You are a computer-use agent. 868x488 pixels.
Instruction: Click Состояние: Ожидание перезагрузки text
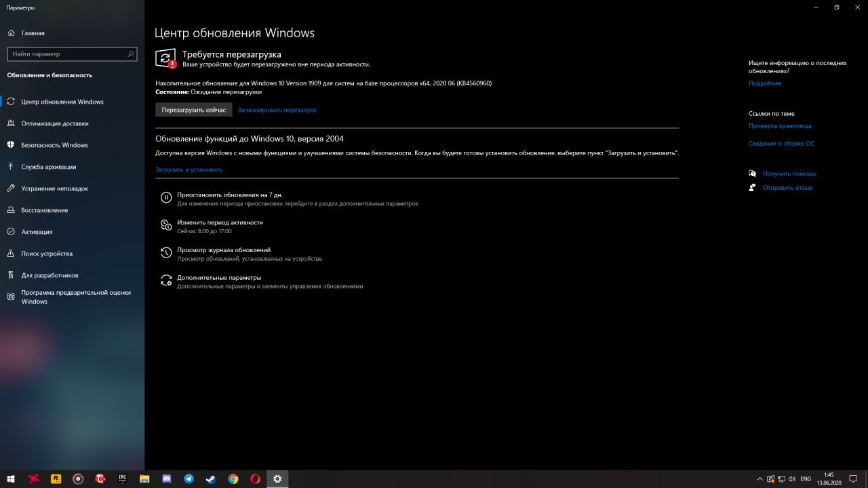pos(208,91)
